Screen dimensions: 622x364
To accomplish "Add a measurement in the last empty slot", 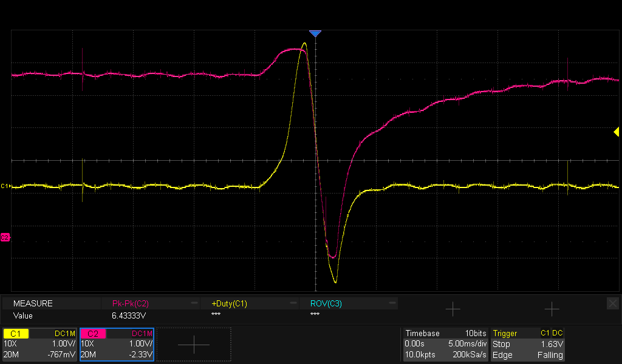I will point(551,309).
